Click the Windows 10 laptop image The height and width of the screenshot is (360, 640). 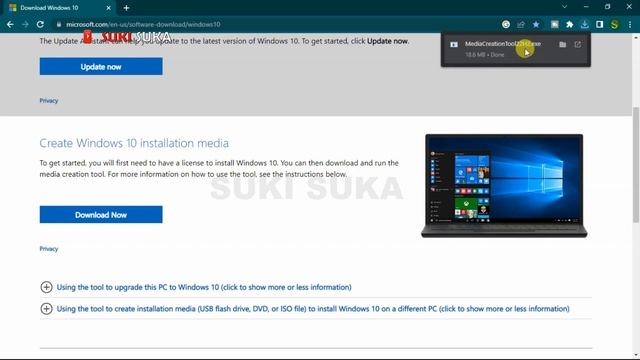point(504,186)
